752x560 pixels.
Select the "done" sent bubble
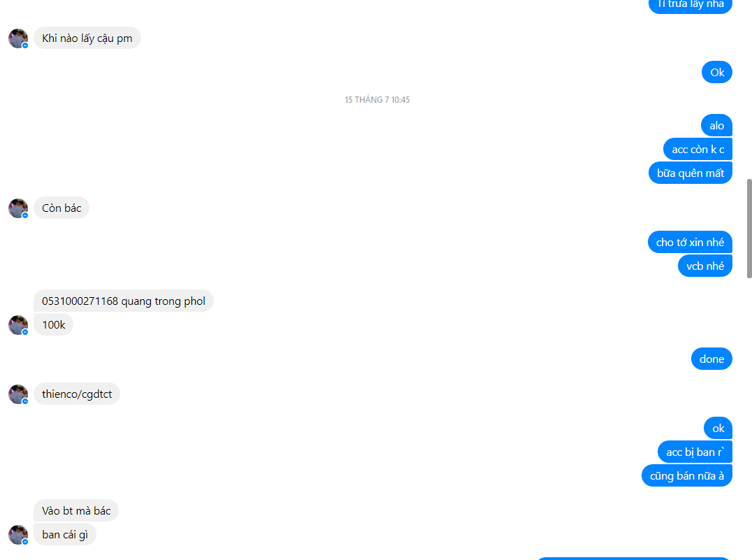tap(711, 359)
